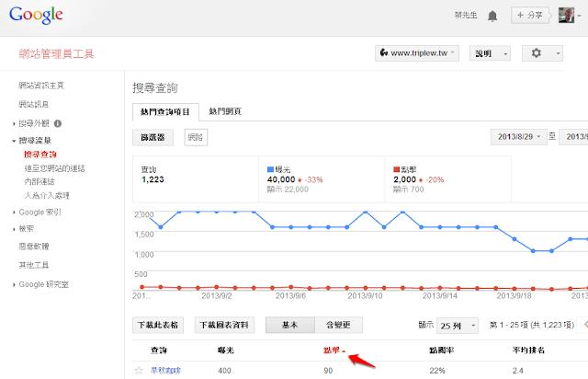Viewport: 588px width, 379px height.
Task: Switch to the 熱門網頁 tab
Action: [225, 111]
